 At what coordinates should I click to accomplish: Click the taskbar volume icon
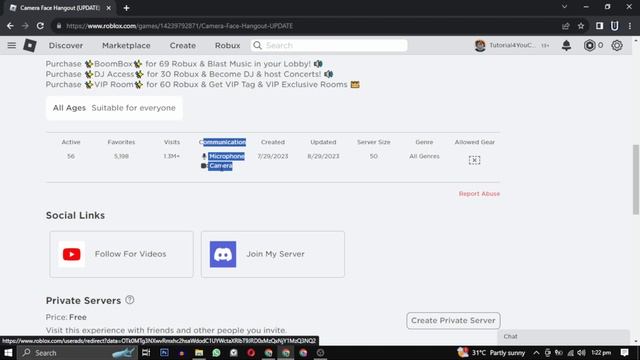[x=581, y=353]
